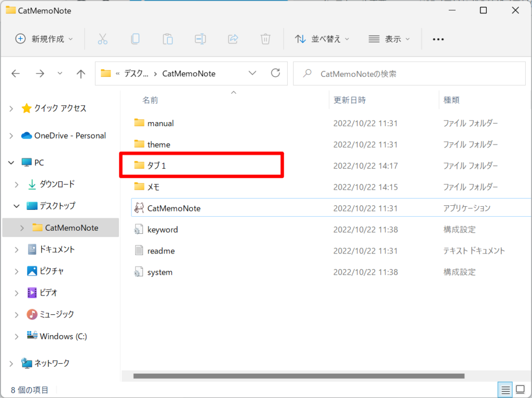Viewport: 532px width, 398px height.
Task: Click the Paste icon in the toolbar
Action: (167, 39)
